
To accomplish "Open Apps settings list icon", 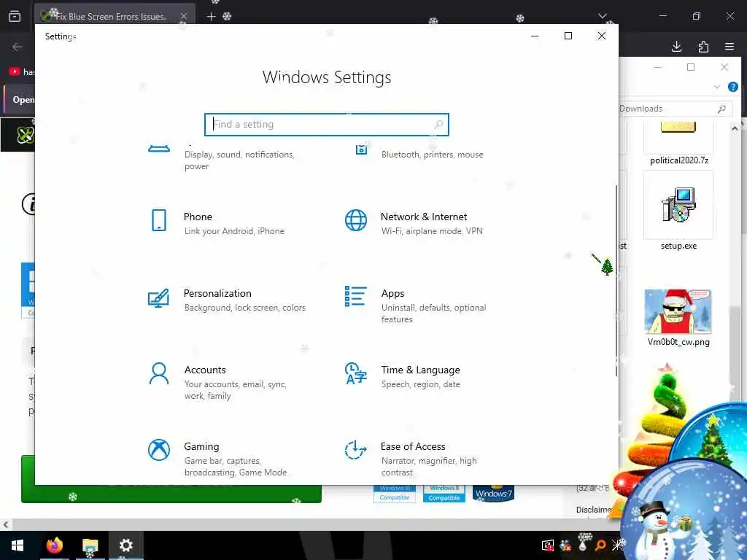I will [355, 296].
